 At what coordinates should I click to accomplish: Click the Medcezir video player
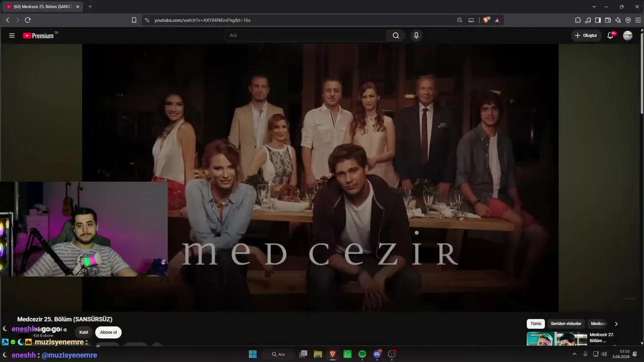click(320, 177)
